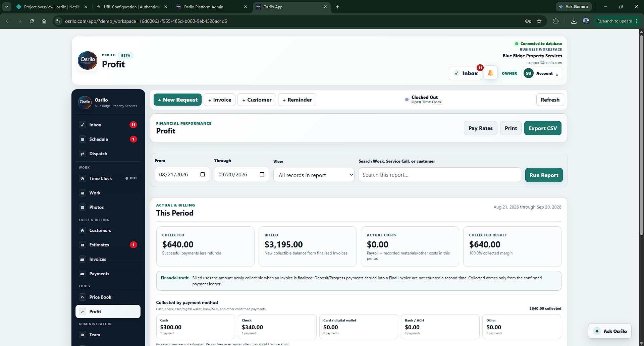The height and width of the screenshot is (346, 644).
Task: Open Chrome menu beside Relaunch to update
Action: coord(636,21)
